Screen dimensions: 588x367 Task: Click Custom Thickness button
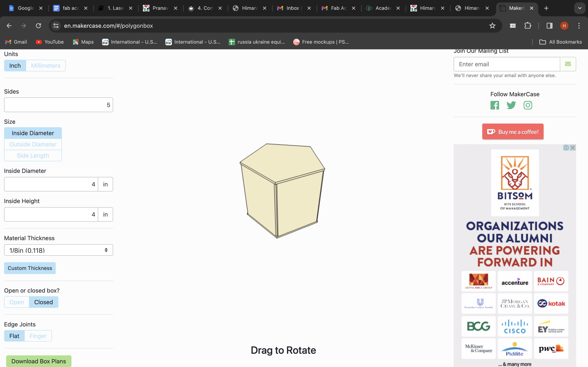coord(30,268)
